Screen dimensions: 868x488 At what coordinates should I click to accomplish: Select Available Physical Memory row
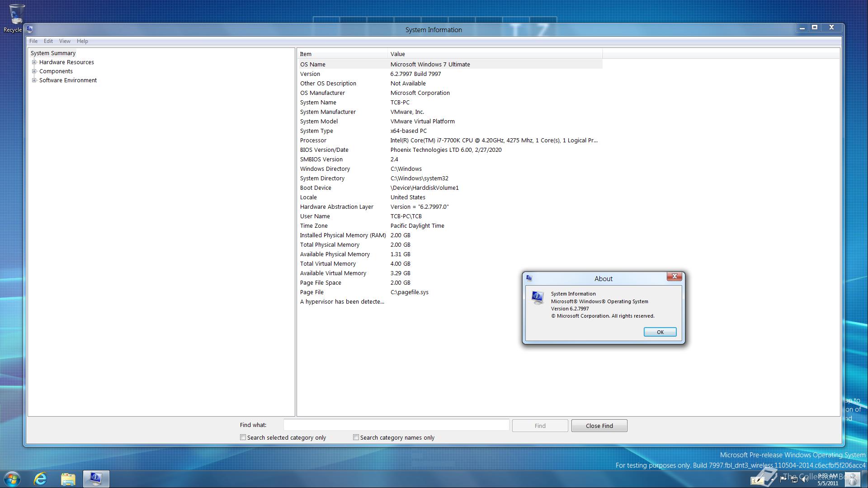(x=450, y=254)
